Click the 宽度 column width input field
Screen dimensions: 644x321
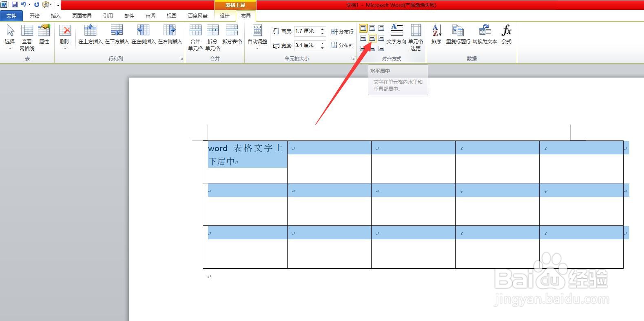pos(307,45)
